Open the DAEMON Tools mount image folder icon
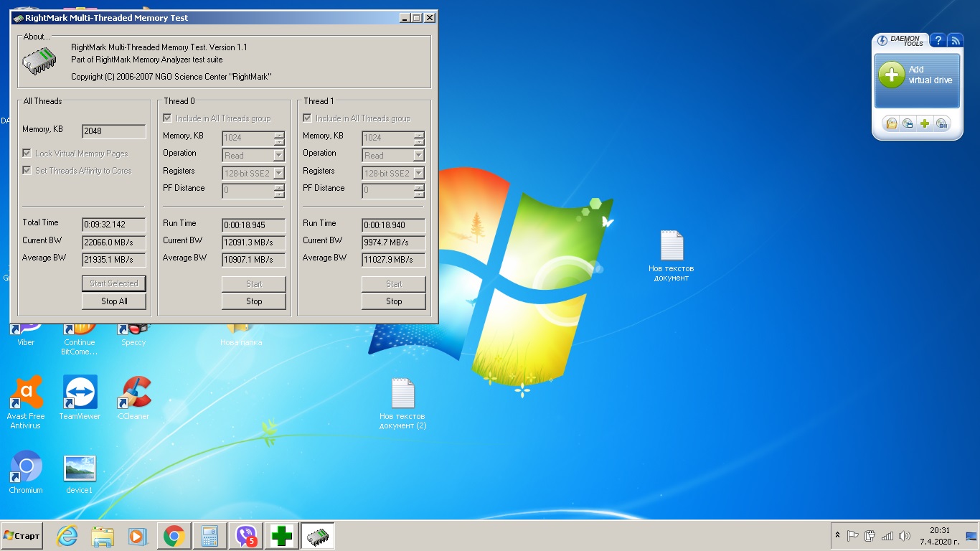Viewport: 980px width, 551px height. 891,123
